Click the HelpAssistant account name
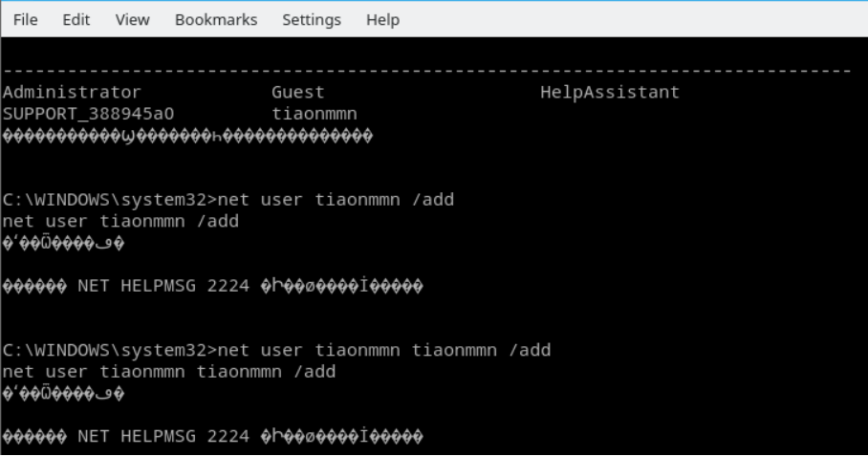Image resolution: width=868 pixels, height=456 pixels. point(610,93)
